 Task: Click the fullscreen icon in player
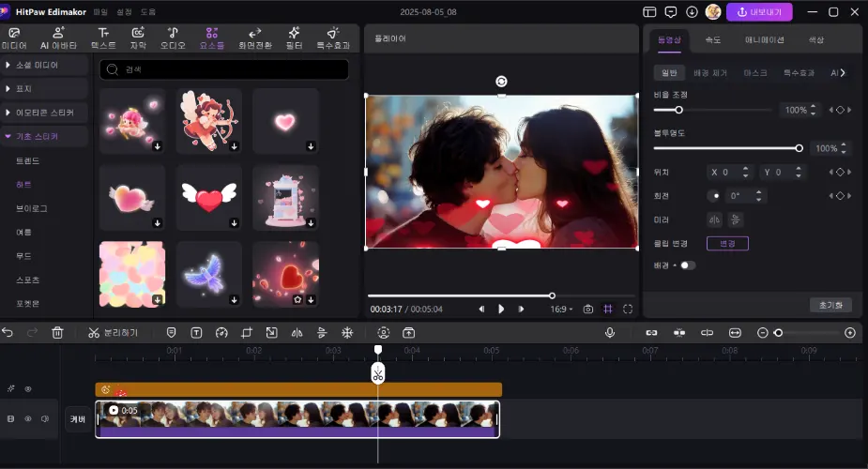628,310
